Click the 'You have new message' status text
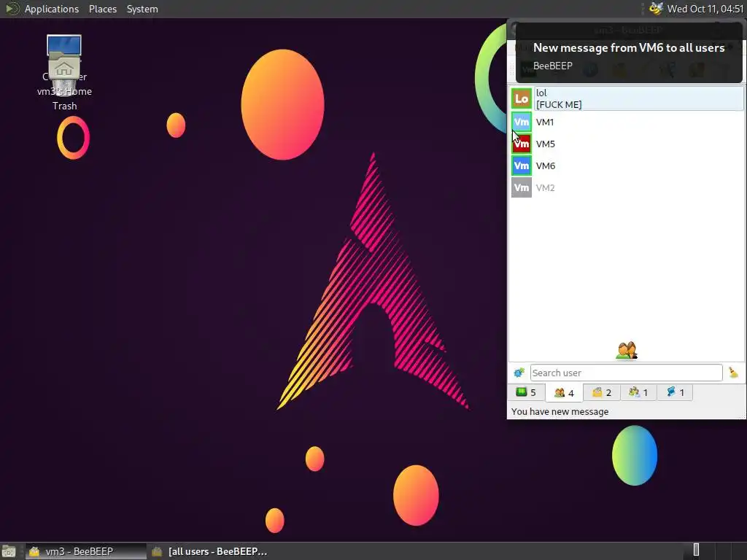This screenshot has height=560, width=747. (560, 411)
